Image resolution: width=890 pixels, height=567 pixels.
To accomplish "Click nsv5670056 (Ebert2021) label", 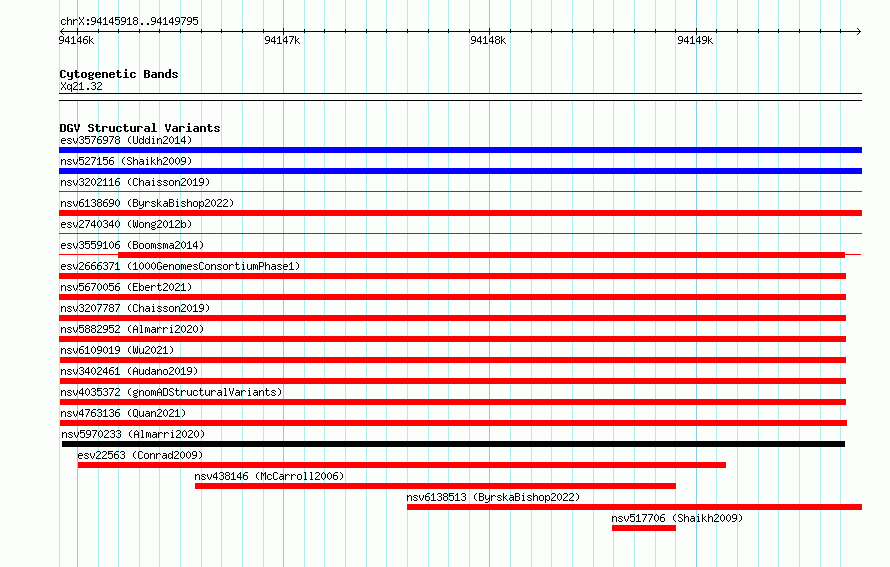I will click(126, 287).
